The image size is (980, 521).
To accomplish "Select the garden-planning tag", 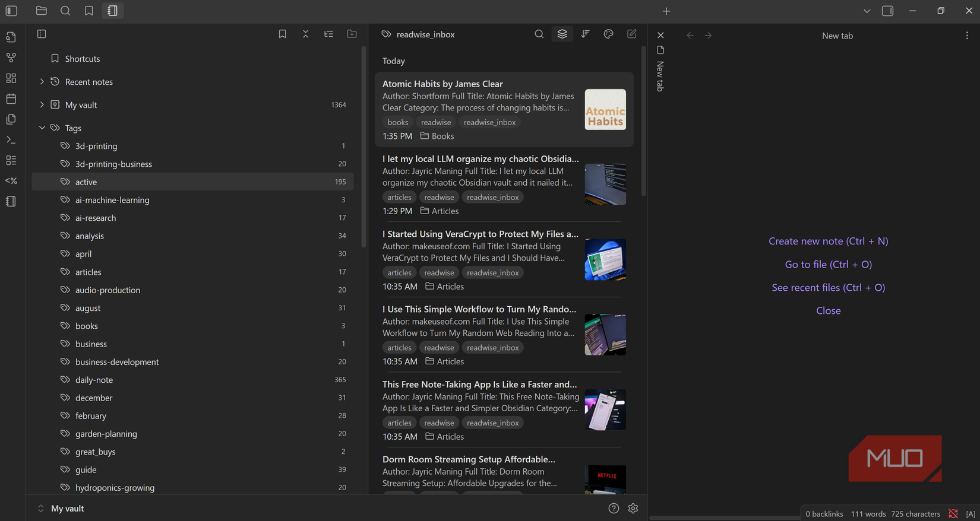I will tap(193, 434).
